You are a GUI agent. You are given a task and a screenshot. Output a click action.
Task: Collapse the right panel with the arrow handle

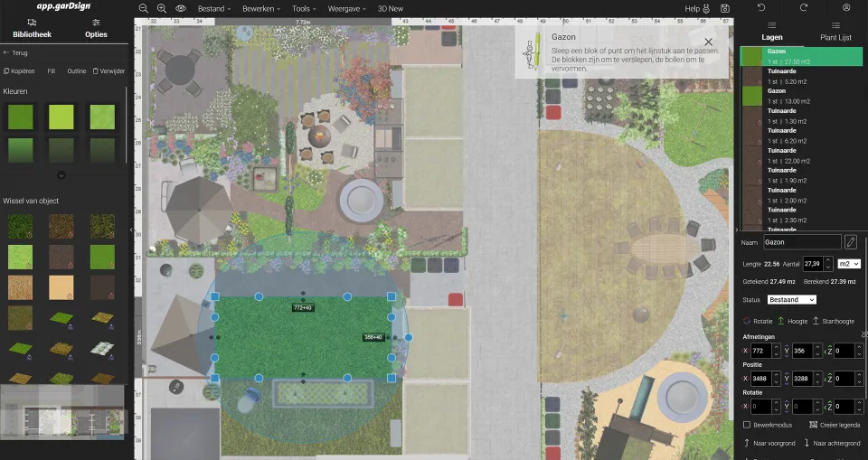coord(737,230)
